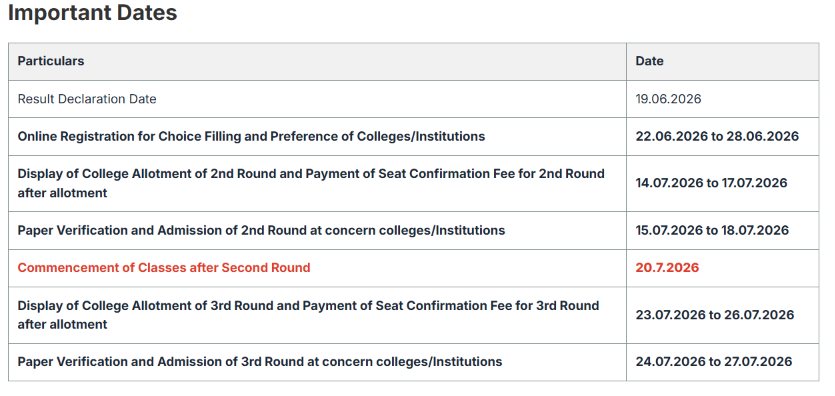Select the Date column header
This screenshot has width=835, height=396.
point(649,61)
